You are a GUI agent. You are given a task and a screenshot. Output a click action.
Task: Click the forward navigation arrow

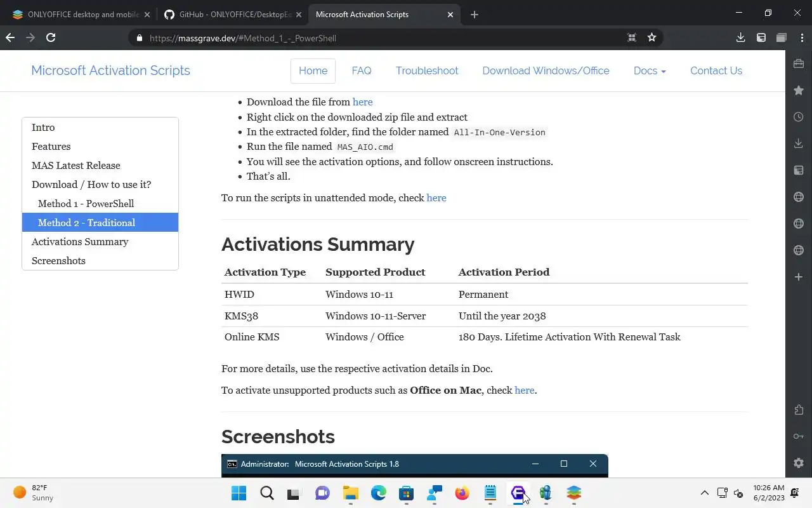click(x=30, y=37)
